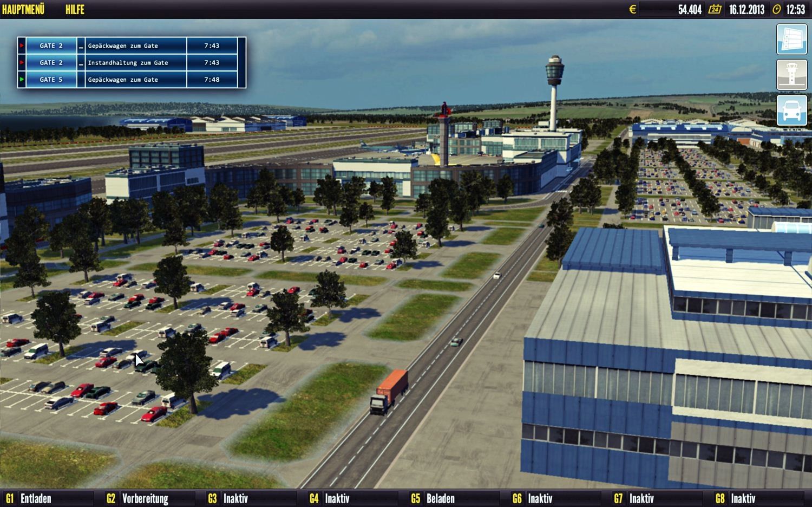Open the Hauptmenü menu
Screen dimensions: 812x507
pos(23,9)
